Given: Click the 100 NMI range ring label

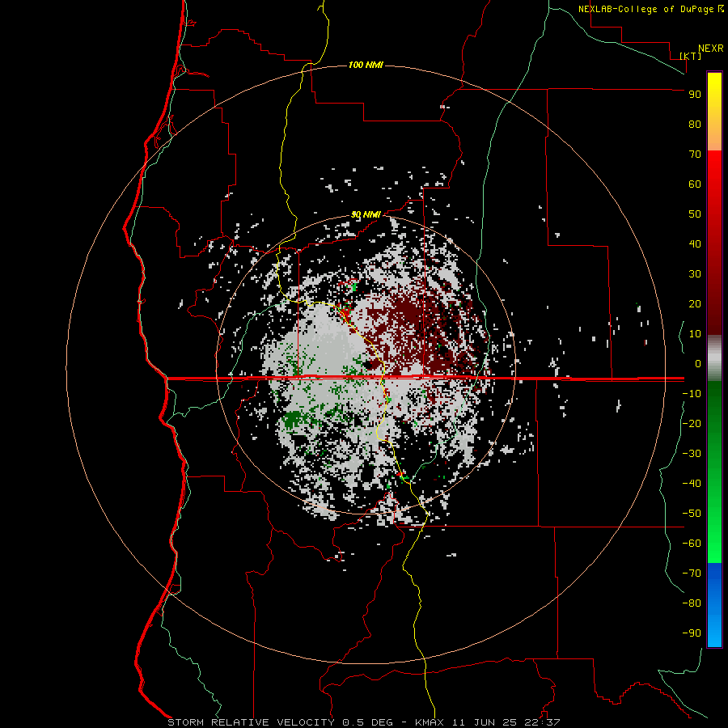Looking at the screenshot, I should [x=366, y=65].
